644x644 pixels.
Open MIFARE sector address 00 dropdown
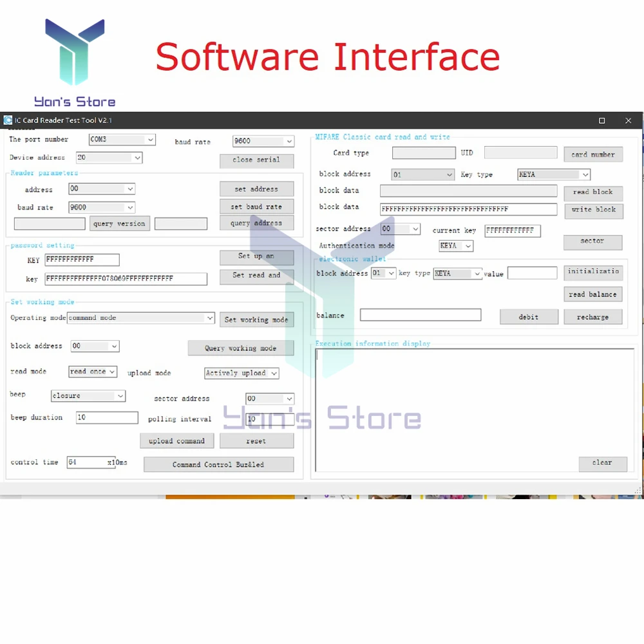tap(401, 229)
